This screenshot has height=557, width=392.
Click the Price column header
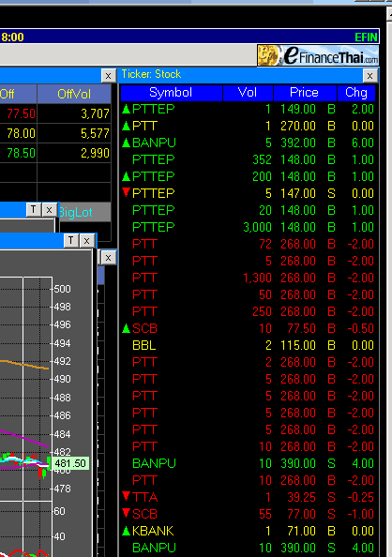point(305,93)
